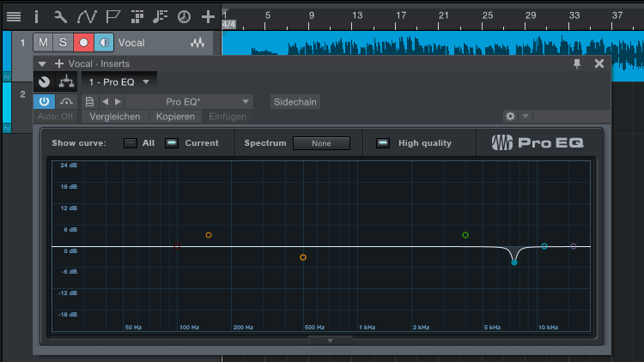Click timeline ruler at bar 25
The height and width of the screenshot is (362, 644).
[488, 15]
